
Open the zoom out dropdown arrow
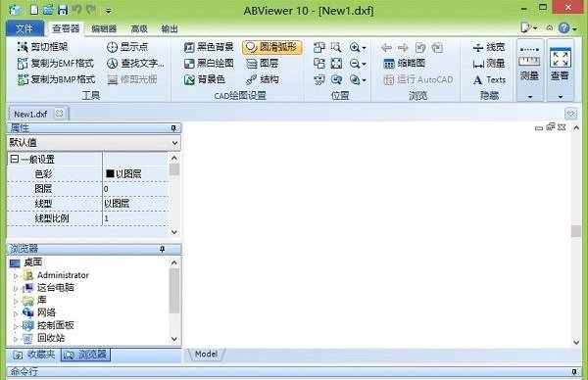click(364, 64)
